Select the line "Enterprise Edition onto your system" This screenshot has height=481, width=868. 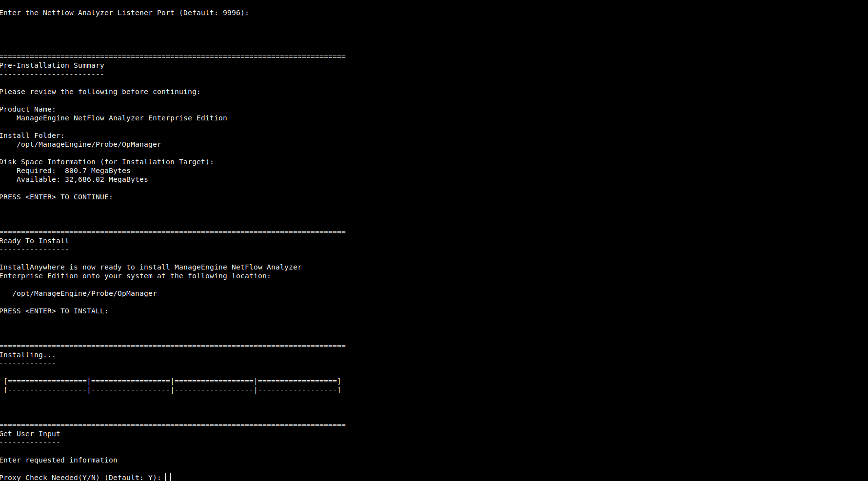pos(135,276)
